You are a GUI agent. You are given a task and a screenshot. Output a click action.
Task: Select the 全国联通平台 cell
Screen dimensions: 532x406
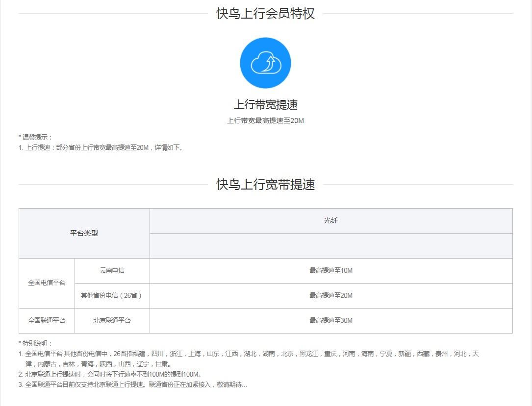tap(46, 320)
